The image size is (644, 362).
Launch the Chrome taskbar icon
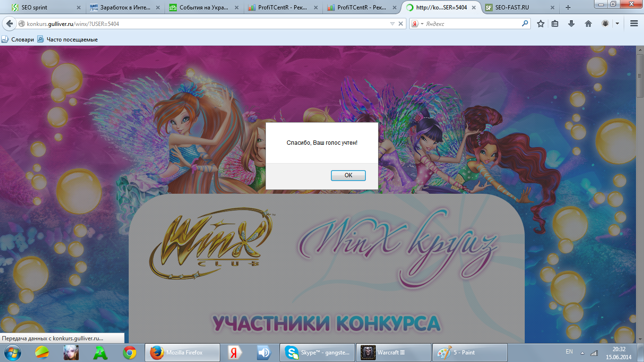point(130,353)
